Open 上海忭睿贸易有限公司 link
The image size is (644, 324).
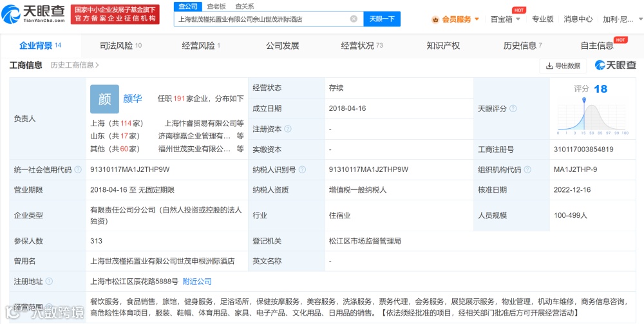coord(201,123)
